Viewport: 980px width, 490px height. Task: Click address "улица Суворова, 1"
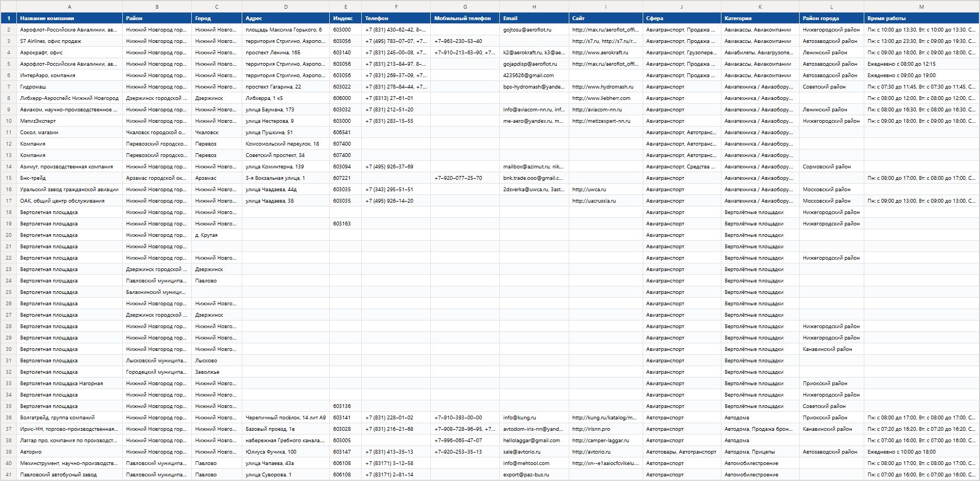[x=286, y=475]
